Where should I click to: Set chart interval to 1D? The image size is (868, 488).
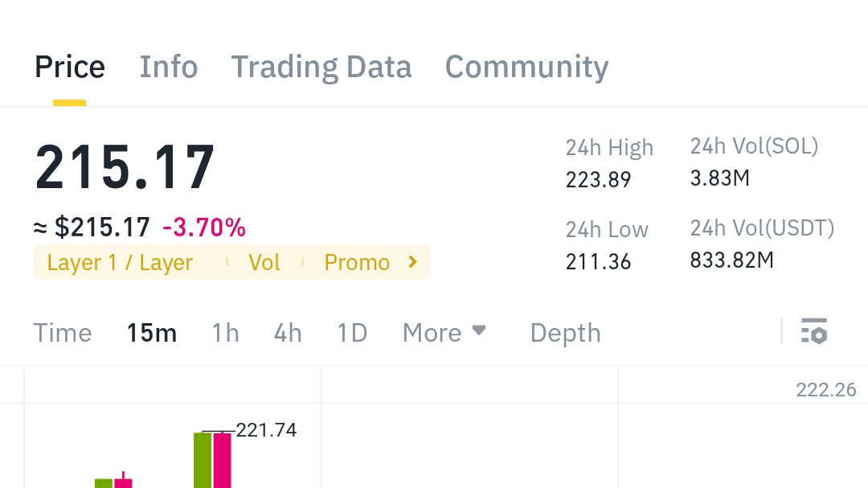point(352,333)
